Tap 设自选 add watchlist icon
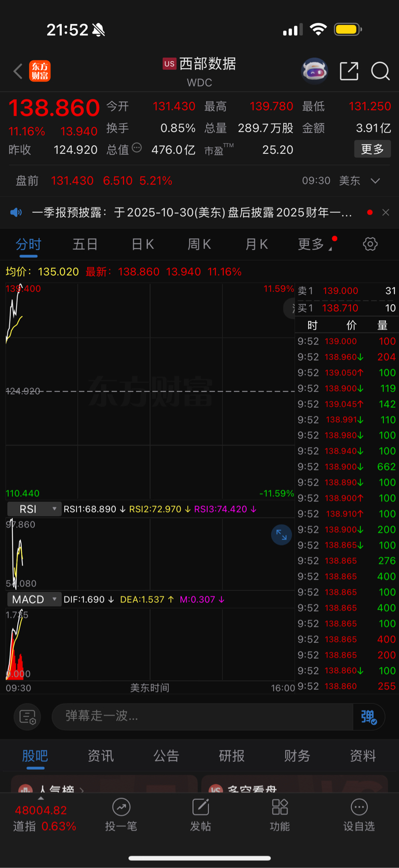Viewport: 399px width, 868px height. (359, 807)
